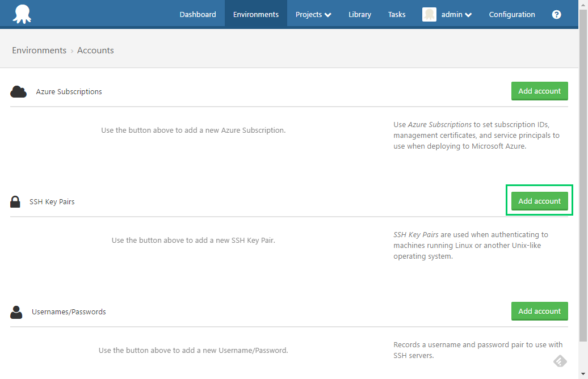Viewport: 588px width, 379px height.
Task: Open the Library page
Action: pos(360,15)
